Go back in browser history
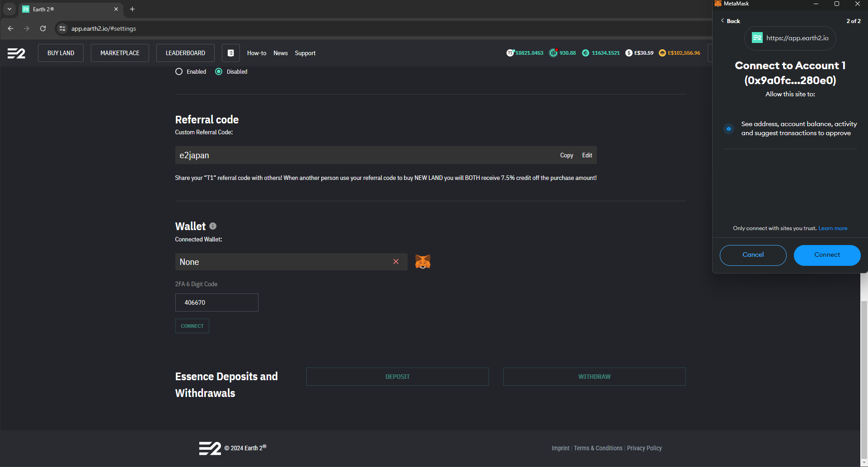Image resolution: width=868 pixels, height=467 pixels. pos(10,28)
